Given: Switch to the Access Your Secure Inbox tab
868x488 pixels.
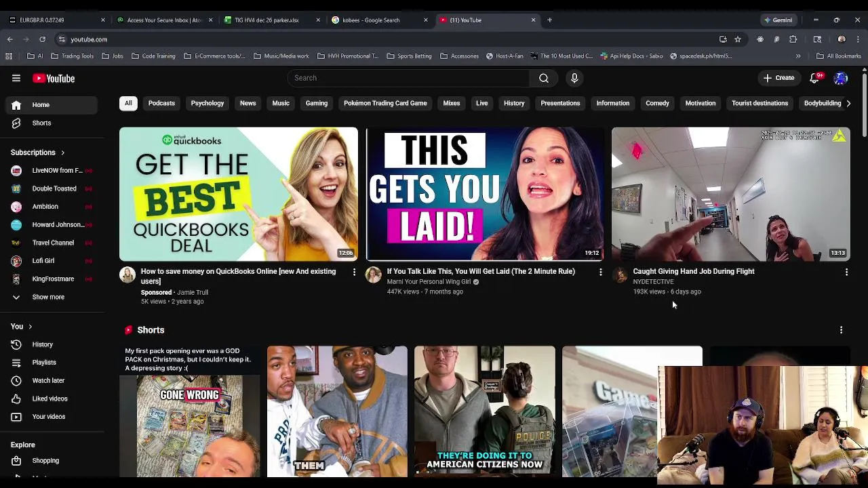Looking at the screenshot, I should click(164, 20).
